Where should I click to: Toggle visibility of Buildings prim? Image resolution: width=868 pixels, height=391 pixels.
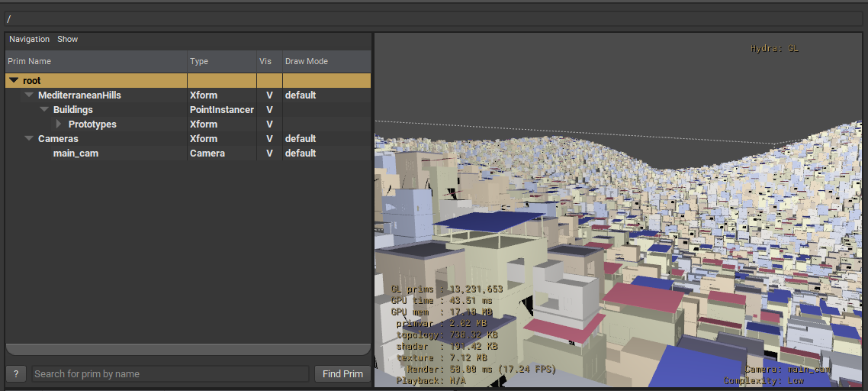click(269, 110)
